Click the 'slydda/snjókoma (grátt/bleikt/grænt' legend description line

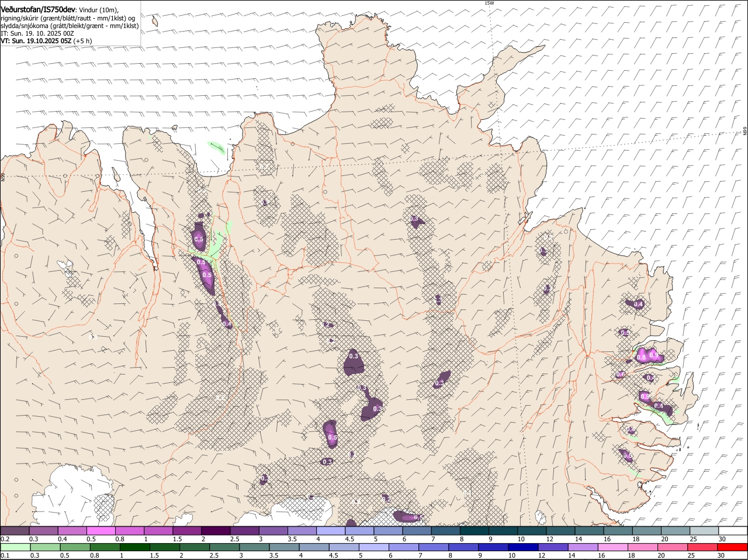(x=70, y=26)
